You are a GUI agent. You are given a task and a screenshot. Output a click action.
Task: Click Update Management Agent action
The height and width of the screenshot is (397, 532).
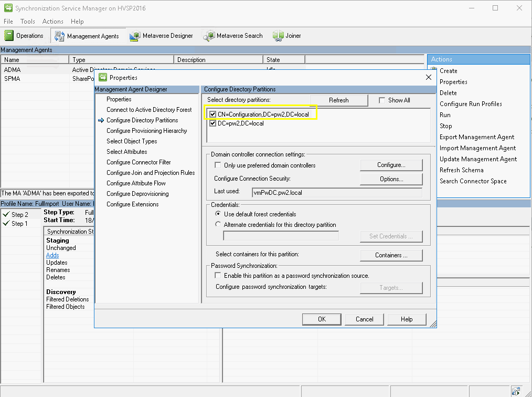click(478, 159)
